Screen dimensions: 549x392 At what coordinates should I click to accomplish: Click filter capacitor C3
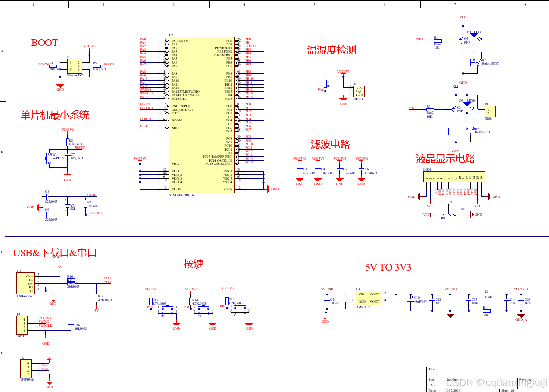(x=300, y=169)
